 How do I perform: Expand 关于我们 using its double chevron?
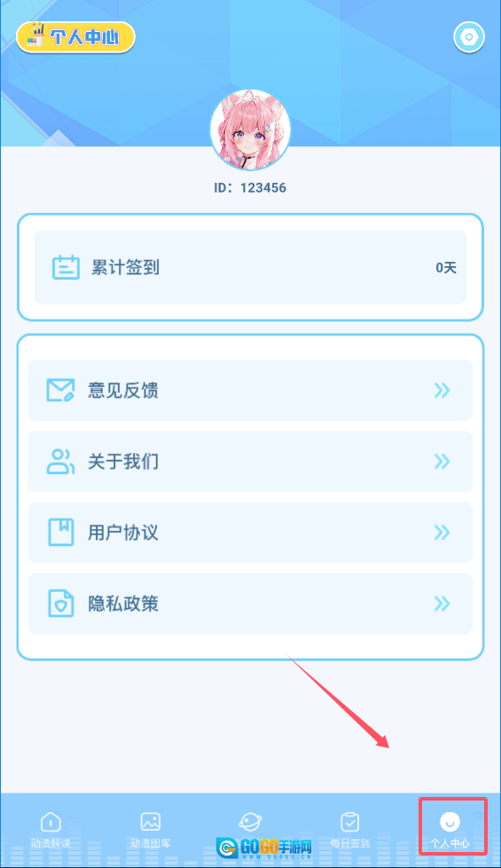click(442, 462)
